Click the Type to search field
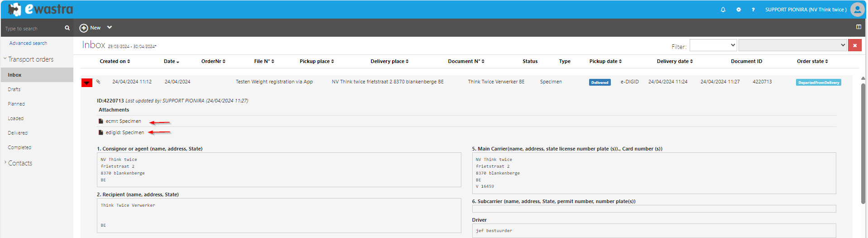Screen dimensions: 868x238 (33, 29)
